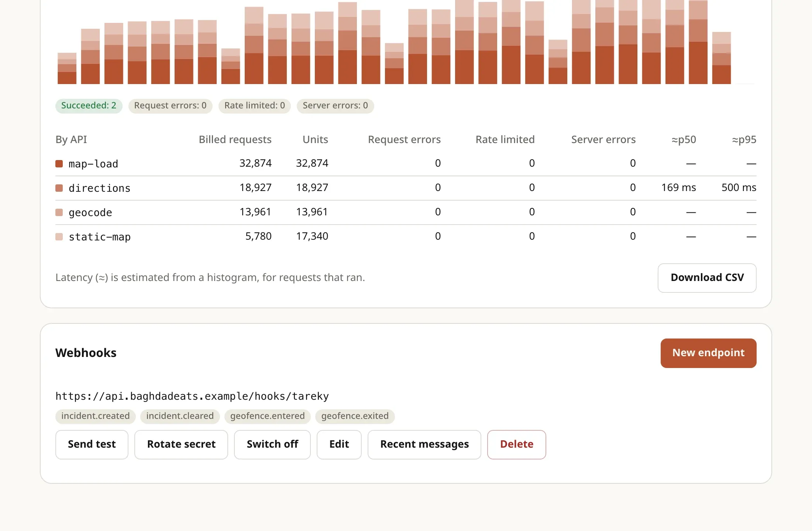Click the incident.created event tag

96,416
